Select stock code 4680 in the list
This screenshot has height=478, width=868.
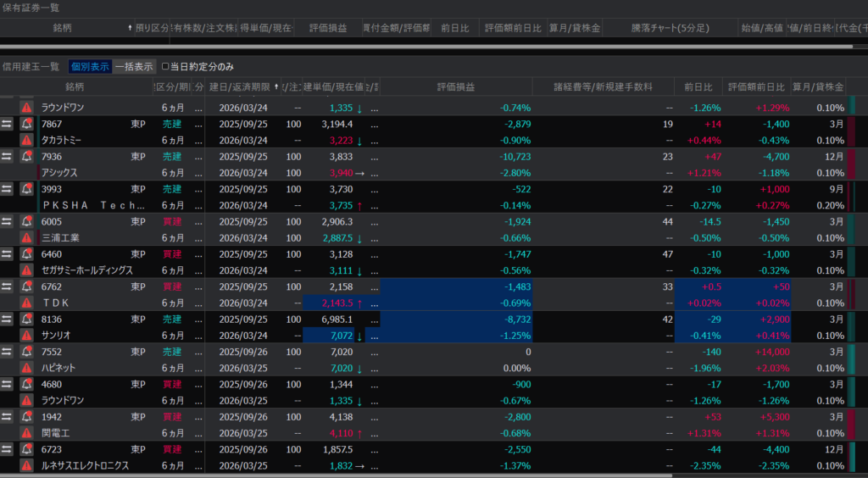pos(52,385)
